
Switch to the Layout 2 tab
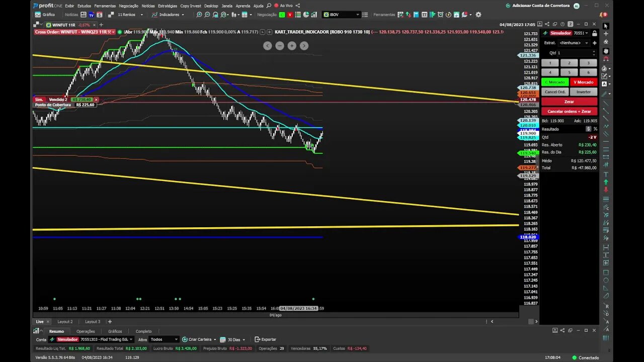[x=65, y=322]
